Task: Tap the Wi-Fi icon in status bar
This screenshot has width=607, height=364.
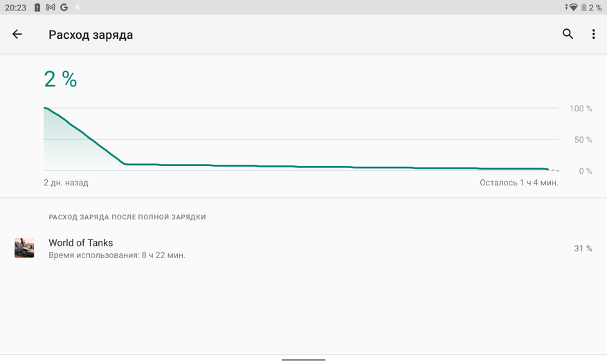Action: pos(573,8)
